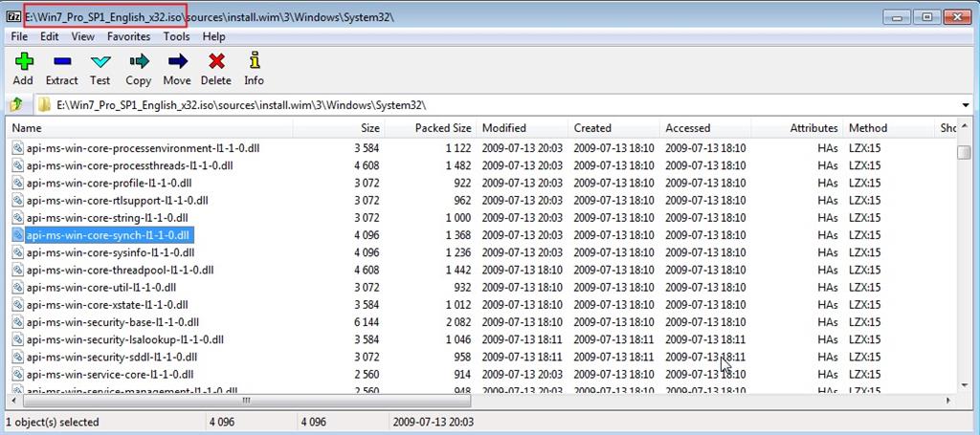This screenshot has width=980, height=435.
Task: Click packed size 1 046 cell
Action: (x=457, y=340)
